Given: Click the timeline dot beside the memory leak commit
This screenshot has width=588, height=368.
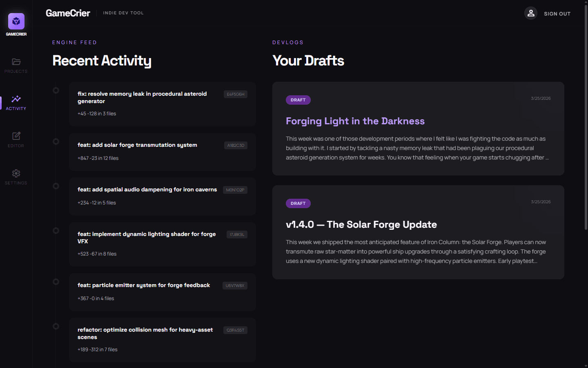Looking at the screenshot, I should tap(56, 90).
